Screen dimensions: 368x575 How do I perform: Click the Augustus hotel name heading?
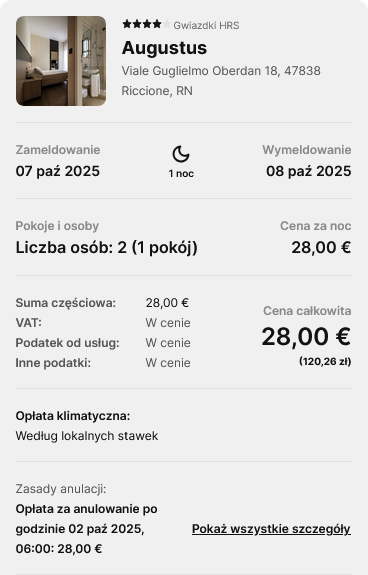[x=164, y=48]
